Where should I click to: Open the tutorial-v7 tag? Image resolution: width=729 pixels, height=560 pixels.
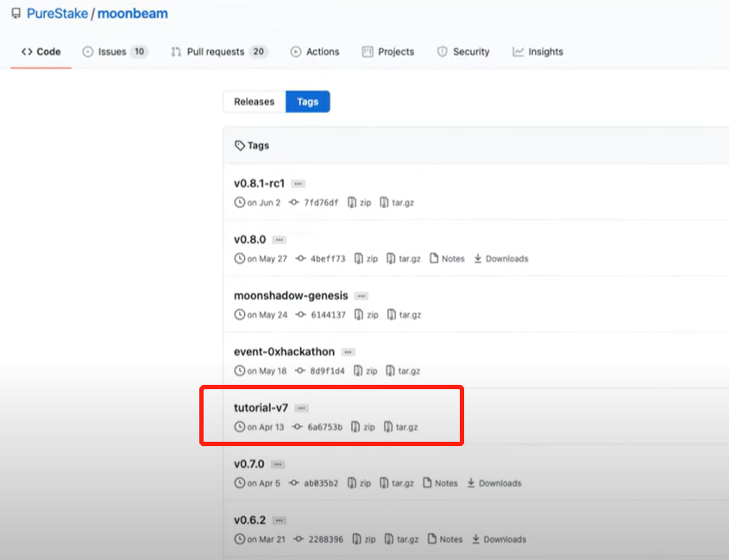[x=261, y=408]
